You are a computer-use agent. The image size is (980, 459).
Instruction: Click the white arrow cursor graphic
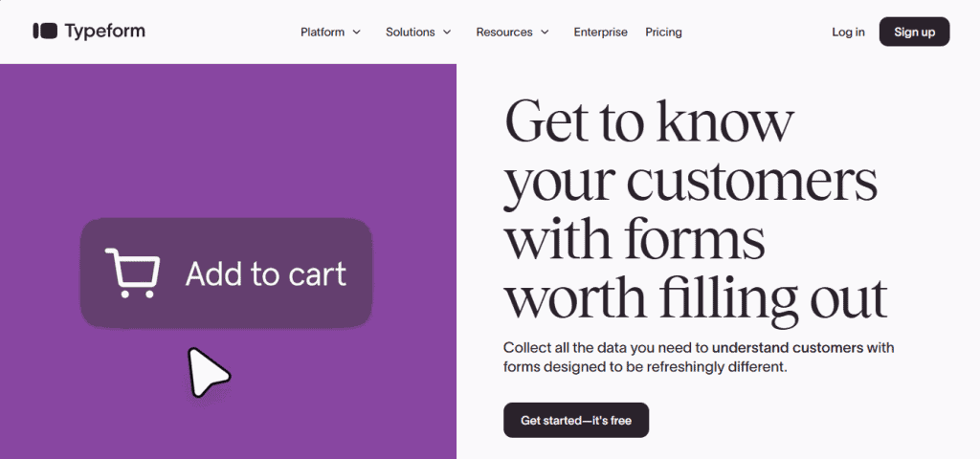pos(208,372)
